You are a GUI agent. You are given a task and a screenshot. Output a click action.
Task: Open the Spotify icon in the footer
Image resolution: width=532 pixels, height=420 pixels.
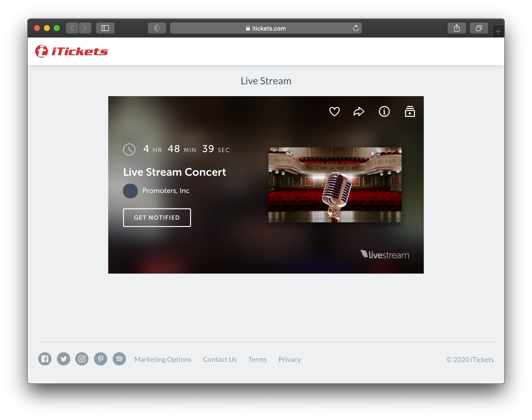pos(119,359)
